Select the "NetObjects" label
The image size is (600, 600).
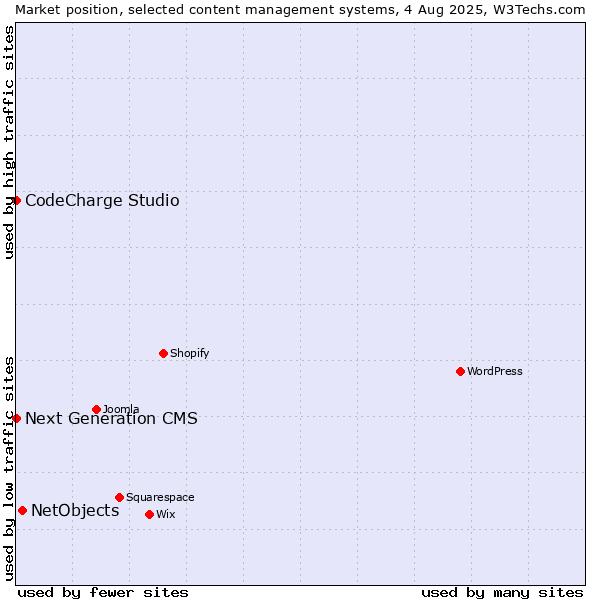tap(75, 510)
